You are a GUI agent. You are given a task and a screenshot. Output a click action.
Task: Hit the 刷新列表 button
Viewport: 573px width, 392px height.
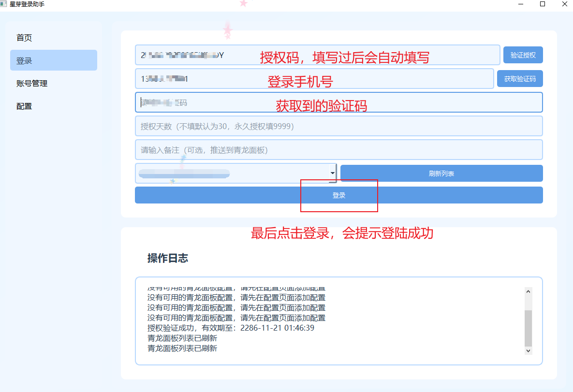[x=441, y=174]
